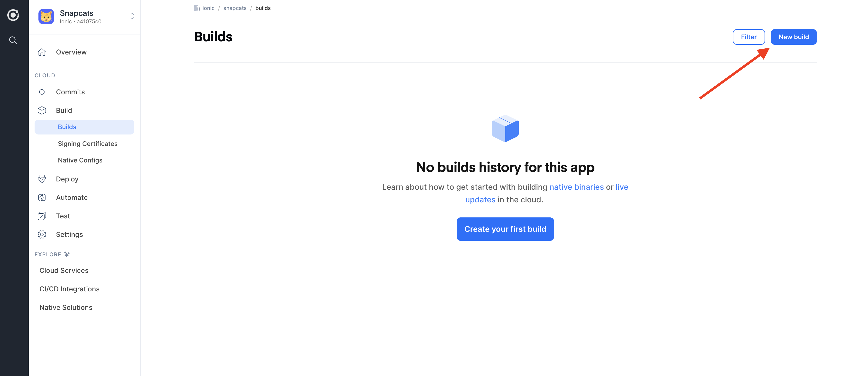Open Native Solutions
The image size is (868, 376).
(x=66, y=308)
